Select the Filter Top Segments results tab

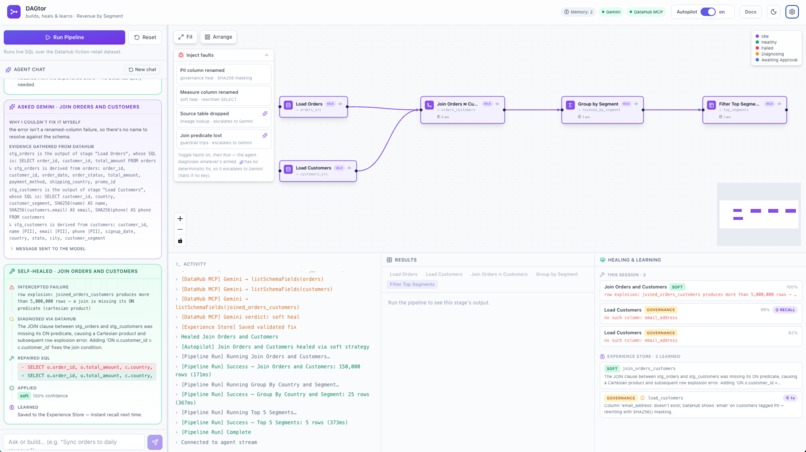[412, 284]
